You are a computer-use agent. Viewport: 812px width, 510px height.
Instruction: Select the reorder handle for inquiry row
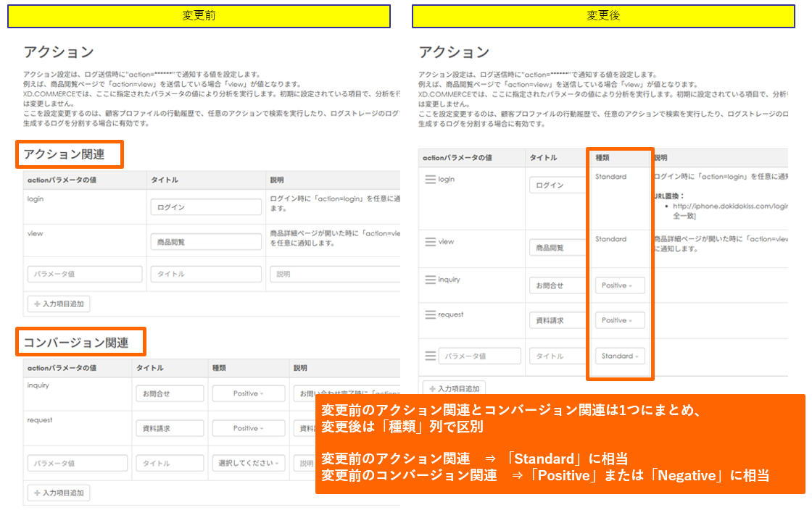[430, 280]
